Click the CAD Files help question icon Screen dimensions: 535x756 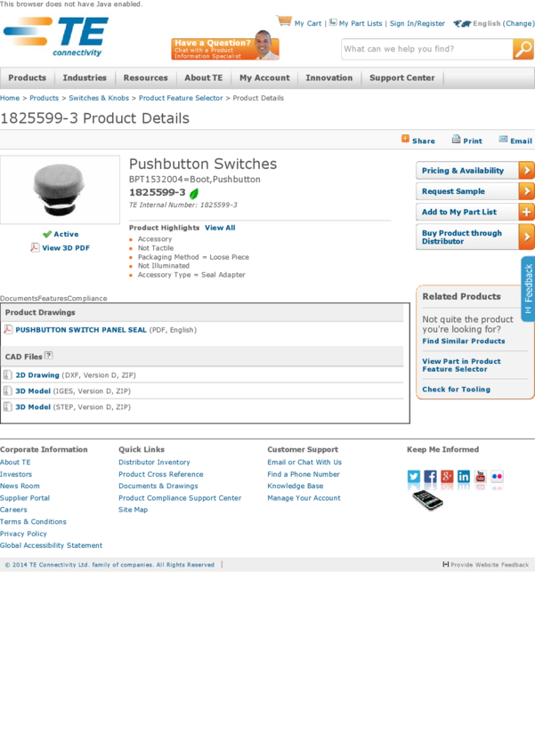click(48, 356)
